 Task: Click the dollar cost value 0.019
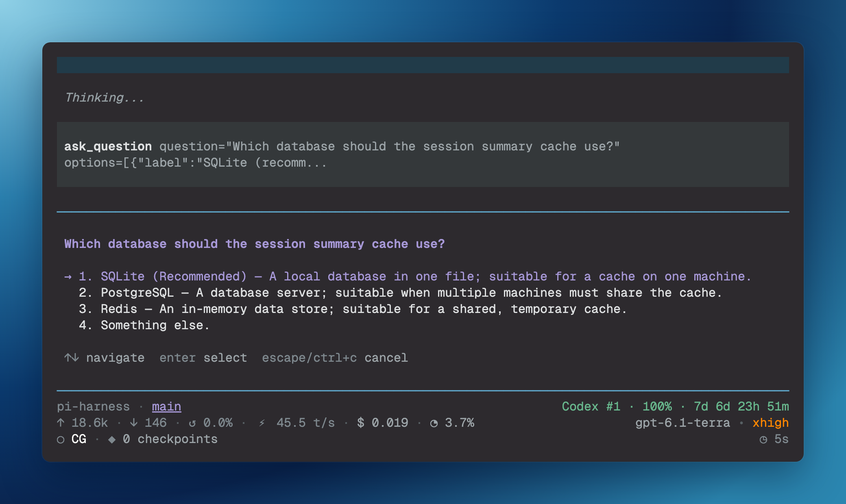click(x=383, y=423)
